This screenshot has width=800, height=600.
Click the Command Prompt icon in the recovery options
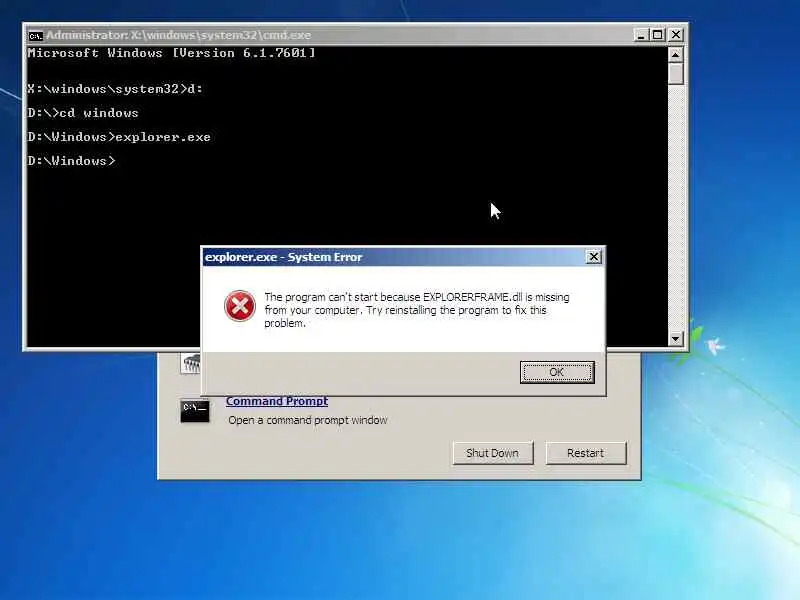pyautogui.click(x=195, y=411)
